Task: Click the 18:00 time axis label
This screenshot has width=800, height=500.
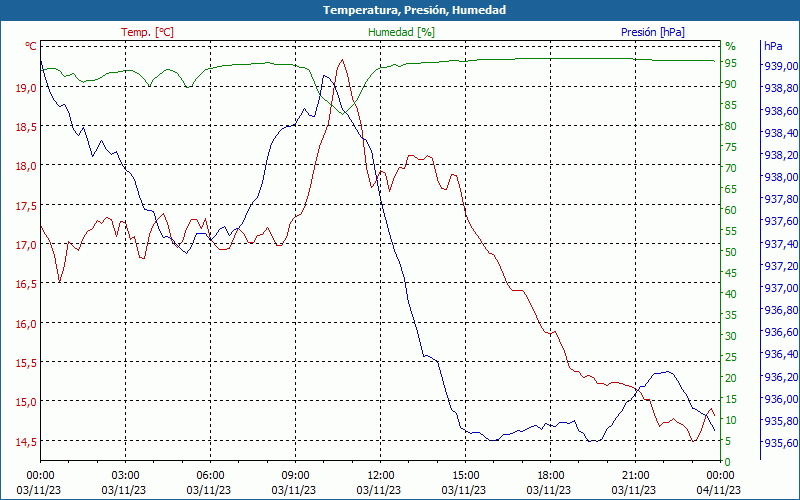Action: point(551,476)
